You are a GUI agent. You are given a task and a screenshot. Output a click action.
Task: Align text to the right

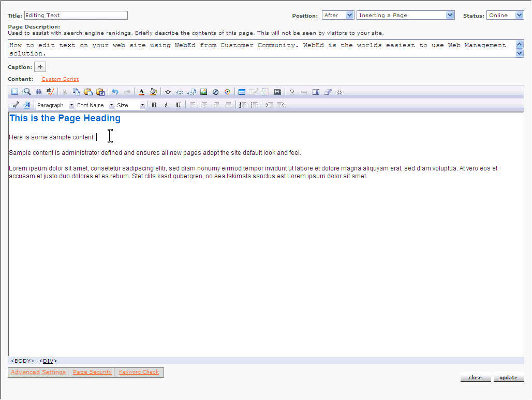(x=216, y=105)
